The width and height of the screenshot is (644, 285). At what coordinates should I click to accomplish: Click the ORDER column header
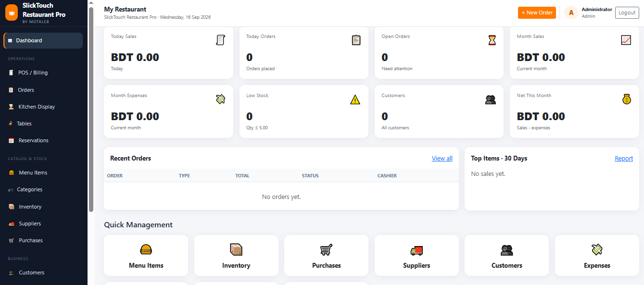[115, 175]
